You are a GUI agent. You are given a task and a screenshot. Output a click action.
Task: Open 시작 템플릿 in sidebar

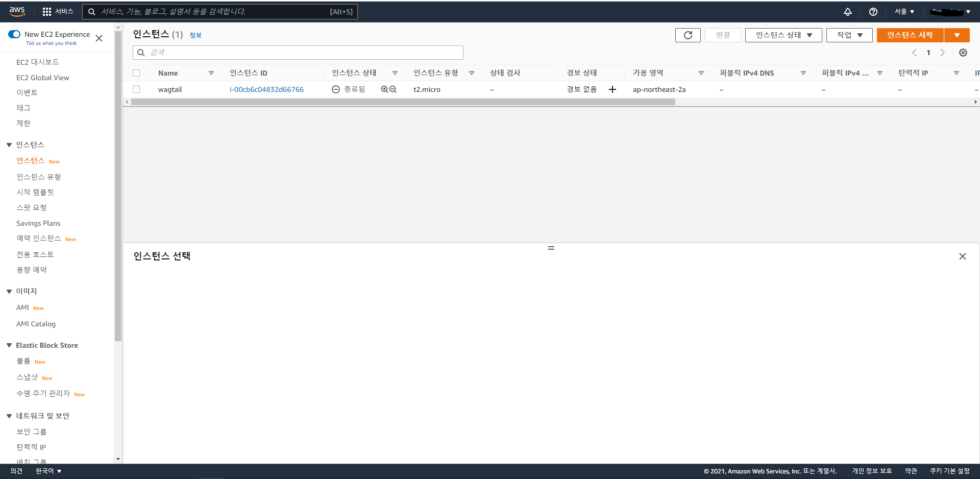35,192
